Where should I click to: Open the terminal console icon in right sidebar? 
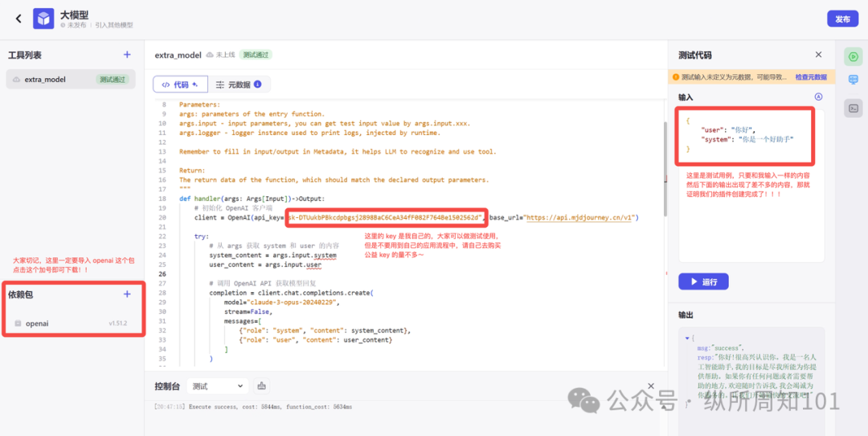point(853,107)
